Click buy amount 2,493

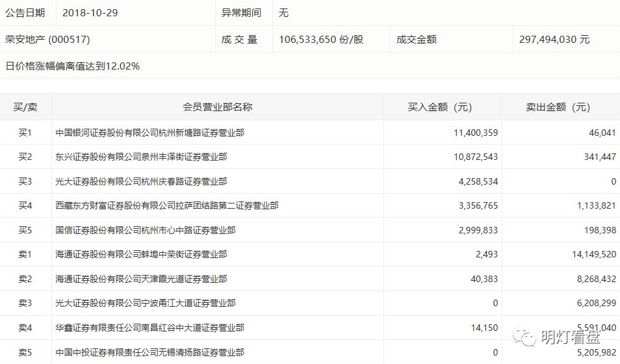click(486, 254)
